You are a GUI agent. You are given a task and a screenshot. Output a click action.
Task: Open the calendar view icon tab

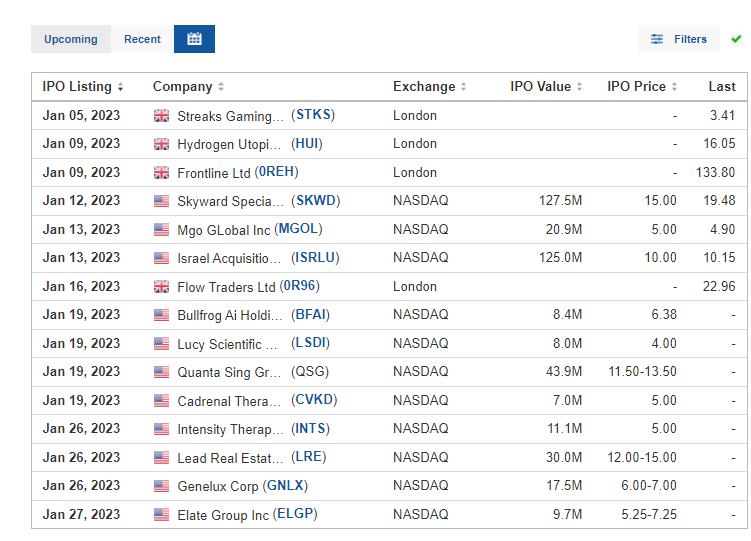click(x=194, y=39)
